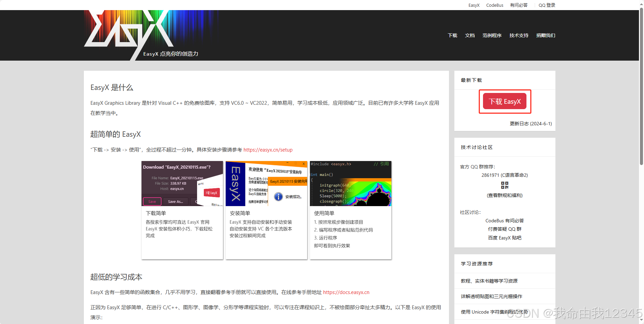This screenshot has height=324, width=644.
Task: Open 详解透明贴图和三元光栅操作 article
Action: pos(491,296)
